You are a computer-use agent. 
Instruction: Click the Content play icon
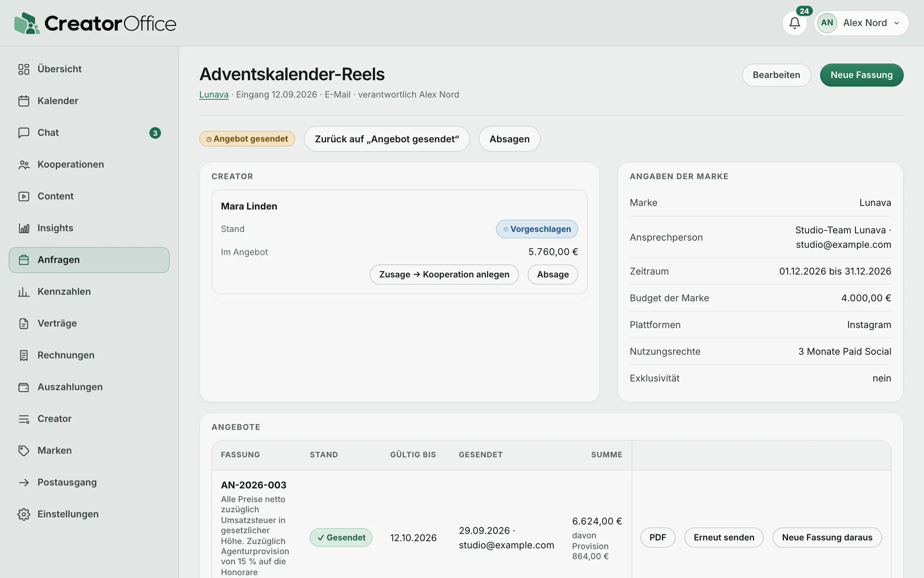(x=24, y=196)
